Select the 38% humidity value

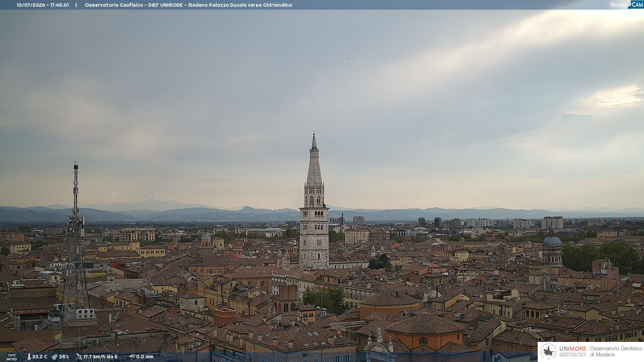(x=64, y=357)
